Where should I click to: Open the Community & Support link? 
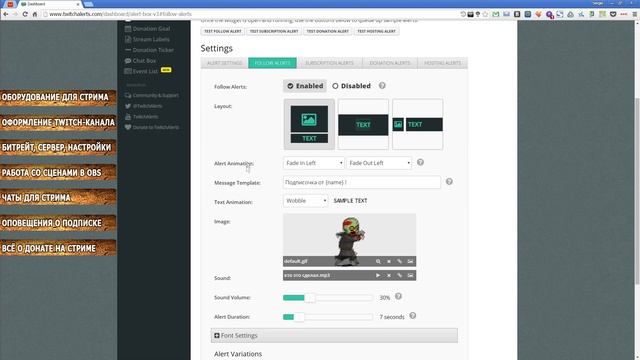pyautogui.click(x=151, y=95)
